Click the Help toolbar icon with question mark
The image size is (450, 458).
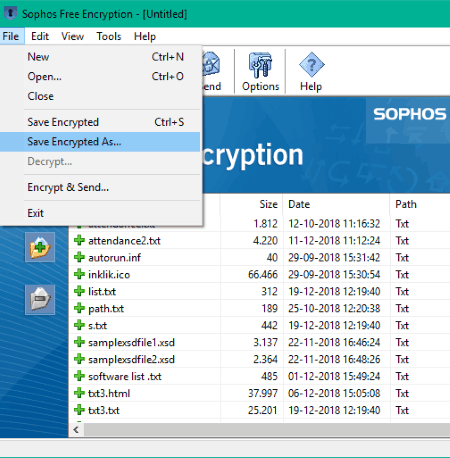311,71
